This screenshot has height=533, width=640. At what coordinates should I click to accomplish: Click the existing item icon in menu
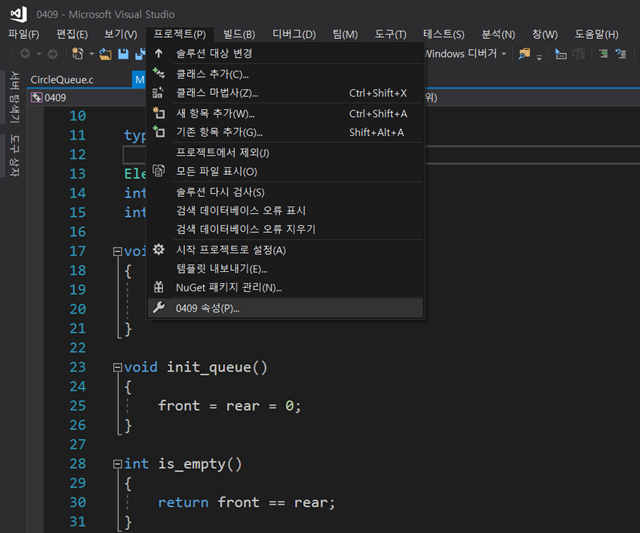click(158, 131)
